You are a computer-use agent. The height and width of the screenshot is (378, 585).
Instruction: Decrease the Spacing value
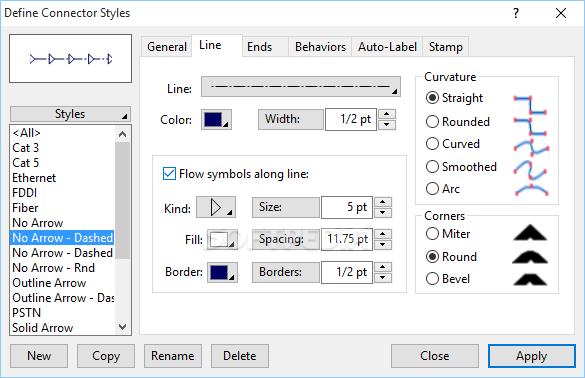pyautogui.click(x=383, y=245)
